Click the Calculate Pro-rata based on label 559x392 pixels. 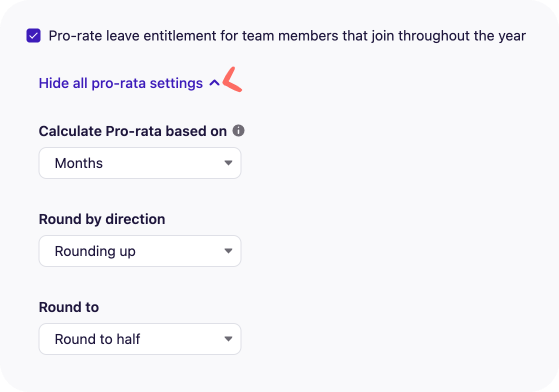point(133,131)
